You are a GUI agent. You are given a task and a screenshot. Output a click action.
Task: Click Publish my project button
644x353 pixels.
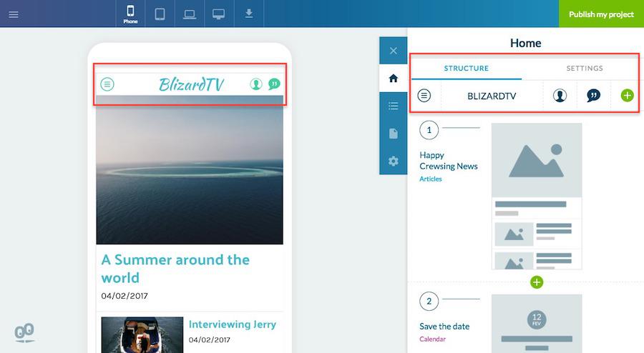tap(601, 14)
